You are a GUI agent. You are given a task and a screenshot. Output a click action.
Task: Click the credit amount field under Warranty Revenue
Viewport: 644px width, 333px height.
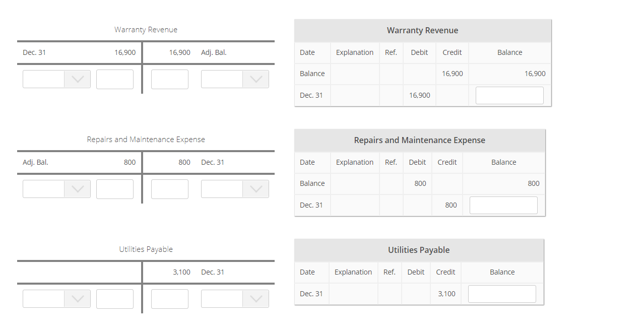click(170, 79)
